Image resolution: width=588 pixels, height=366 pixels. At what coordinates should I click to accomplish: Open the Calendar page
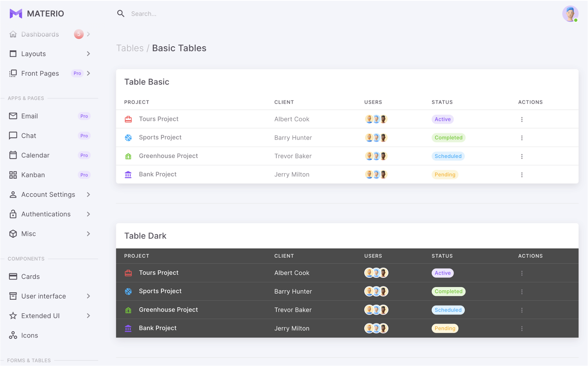pyautogui.click(x=35, y=155)
